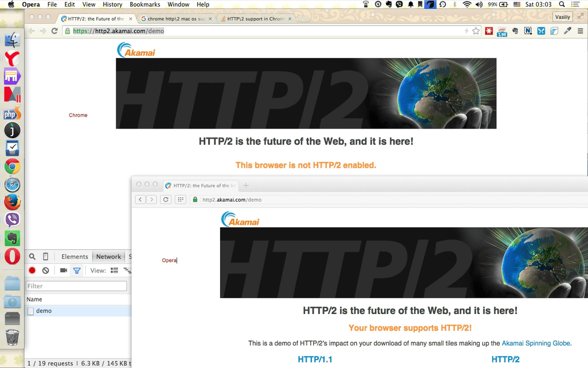Bookmark the page with the Chrome star icon
The image size is (588, 368).
click(x=476, y=31)
